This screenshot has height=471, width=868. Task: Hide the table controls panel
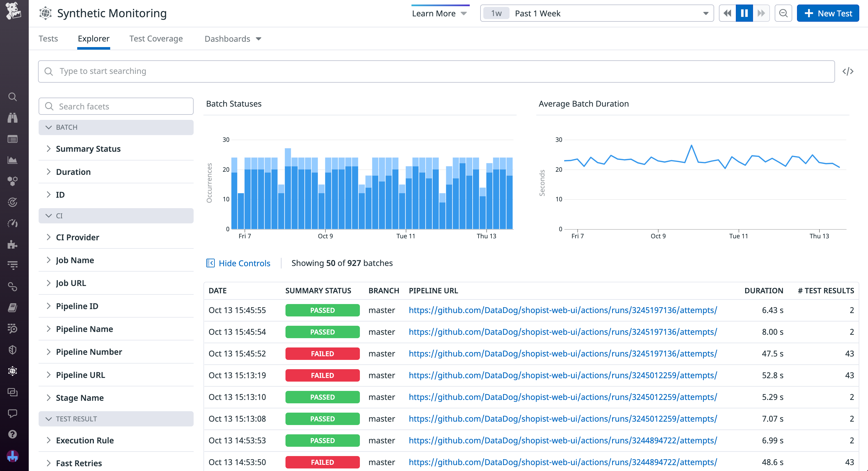click(238, 263)
